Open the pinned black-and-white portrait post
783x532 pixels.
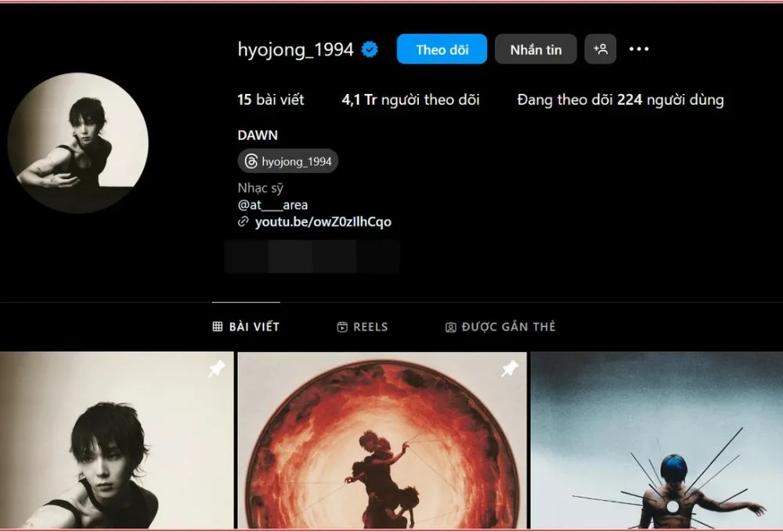click(117, 440)
